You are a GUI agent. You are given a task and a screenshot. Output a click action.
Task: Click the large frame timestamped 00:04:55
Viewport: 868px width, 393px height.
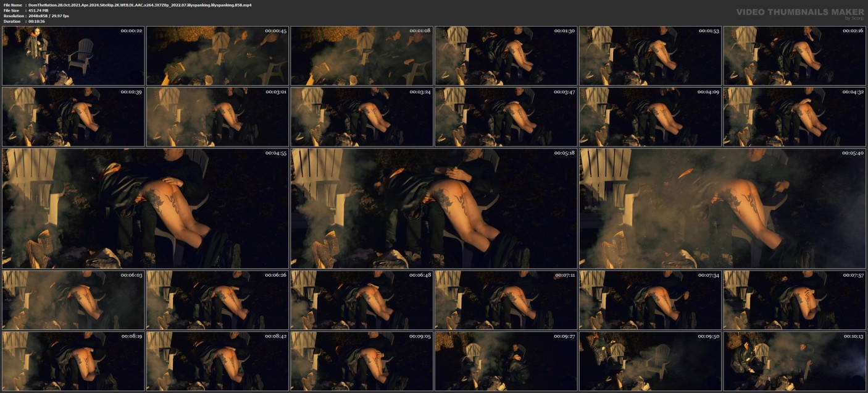[146, 208]
